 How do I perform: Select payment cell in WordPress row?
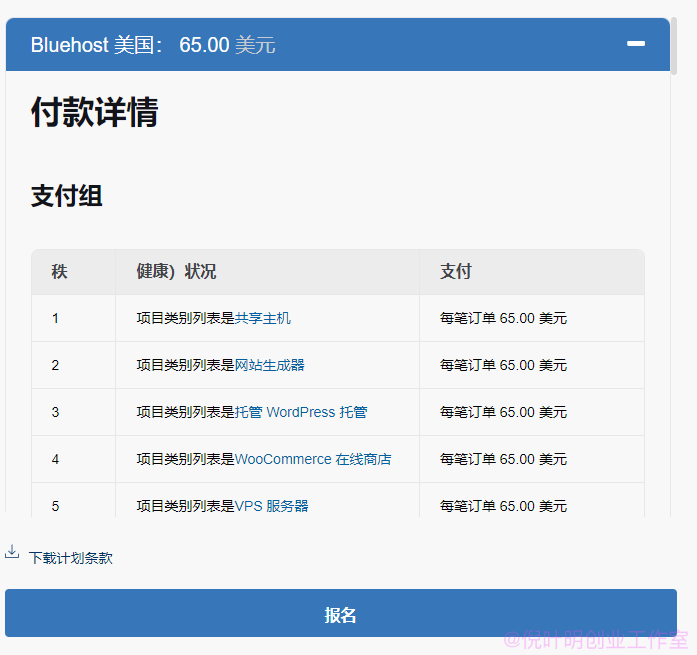532,412
